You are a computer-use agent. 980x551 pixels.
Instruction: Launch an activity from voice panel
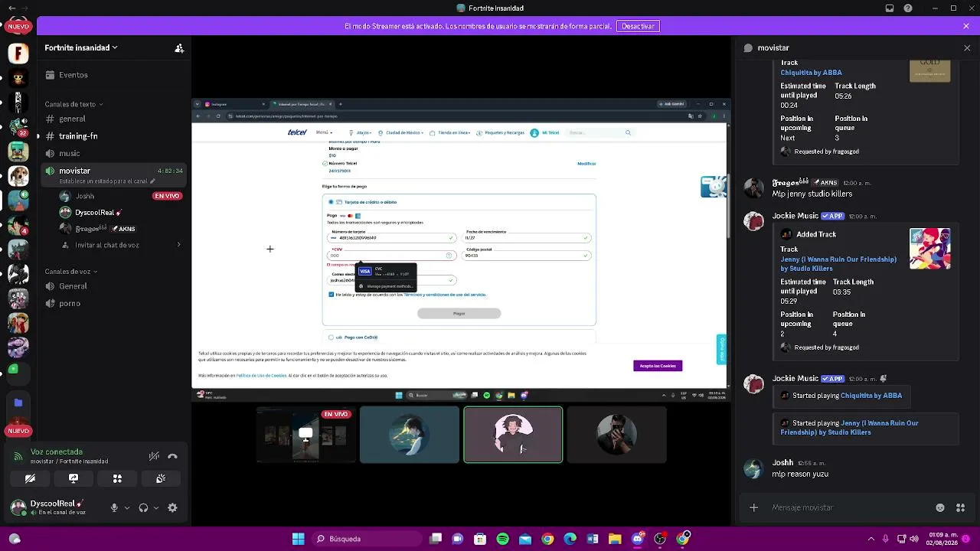click(x=117, y=478)
